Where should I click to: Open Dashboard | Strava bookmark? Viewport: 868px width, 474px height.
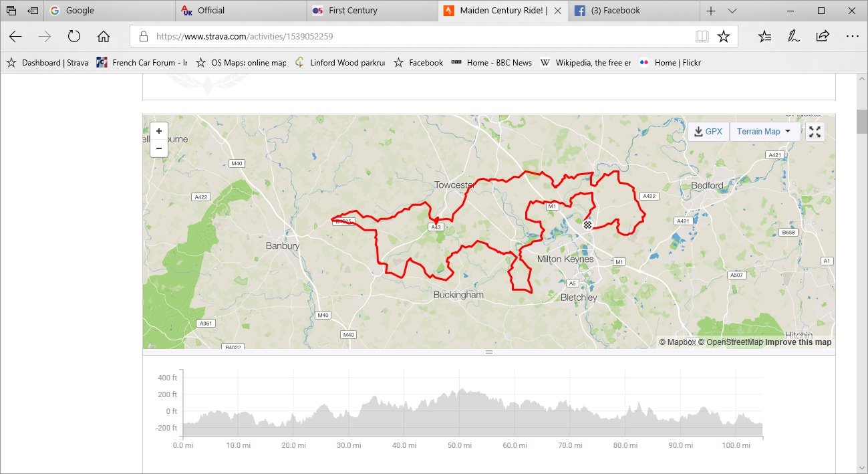[47, 62]
